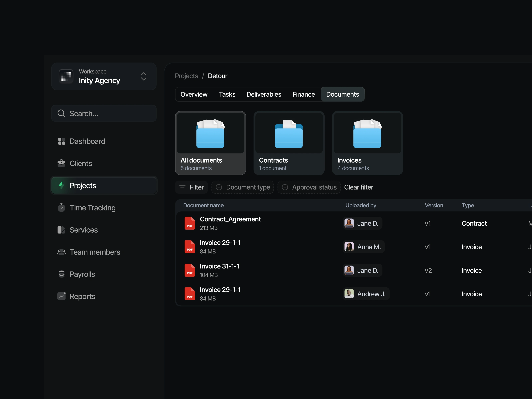Open the Invoice 31-1-1 document

219,266
